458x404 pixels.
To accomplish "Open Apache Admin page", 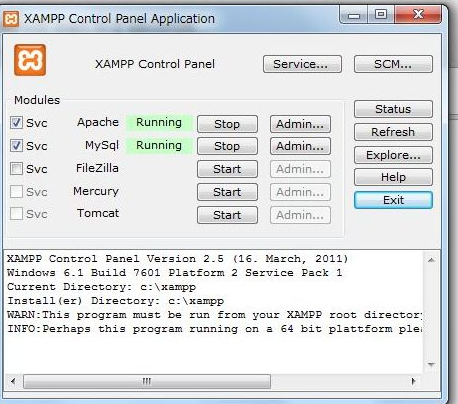I will [300, 124].
